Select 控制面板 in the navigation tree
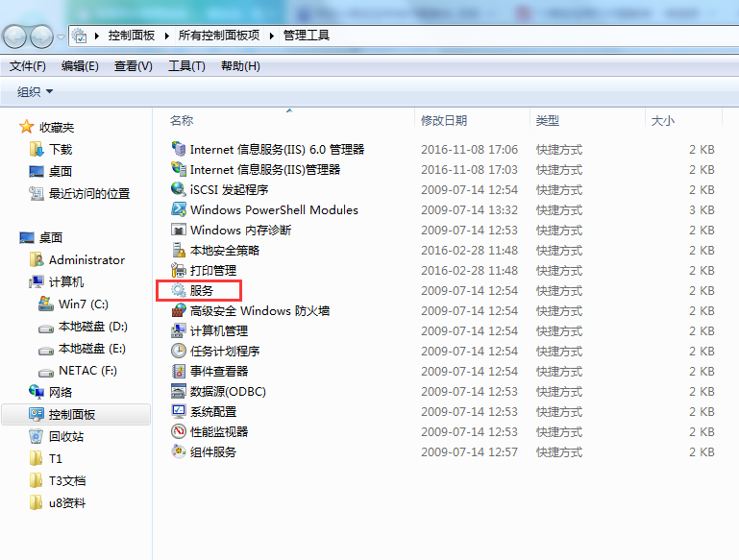 pyautogui.click(x=72, y=414)
